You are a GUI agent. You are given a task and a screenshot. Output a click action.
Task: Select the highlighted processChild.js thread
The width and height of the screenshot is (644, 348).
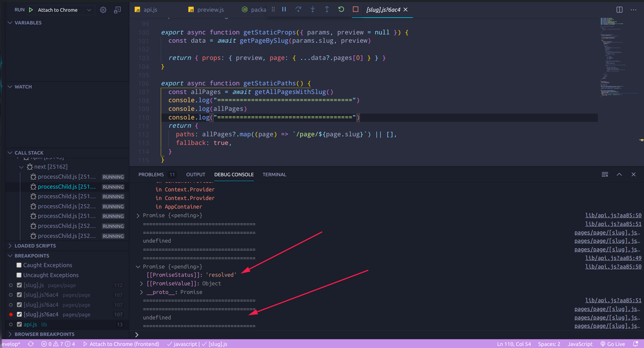[67, 187]
